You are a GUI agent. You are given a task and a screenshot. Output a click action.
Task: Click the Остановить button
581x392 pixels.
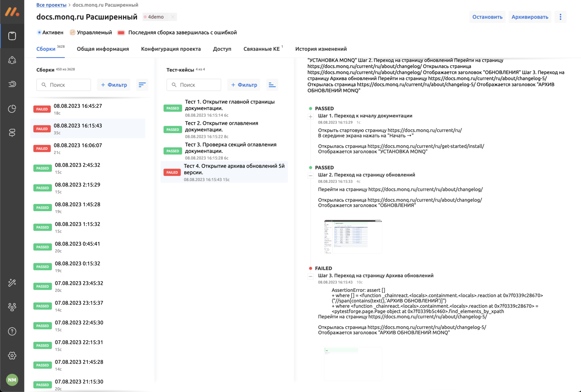pos(487,17)
